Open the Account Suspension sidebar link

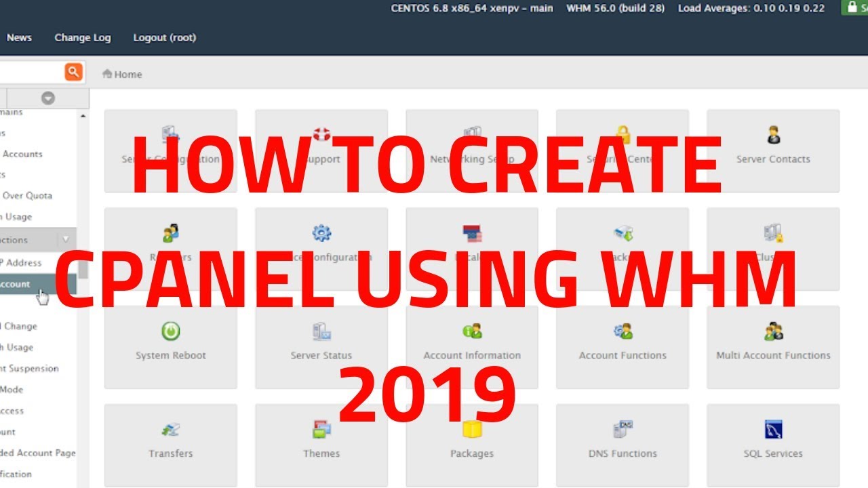point(29,368)
